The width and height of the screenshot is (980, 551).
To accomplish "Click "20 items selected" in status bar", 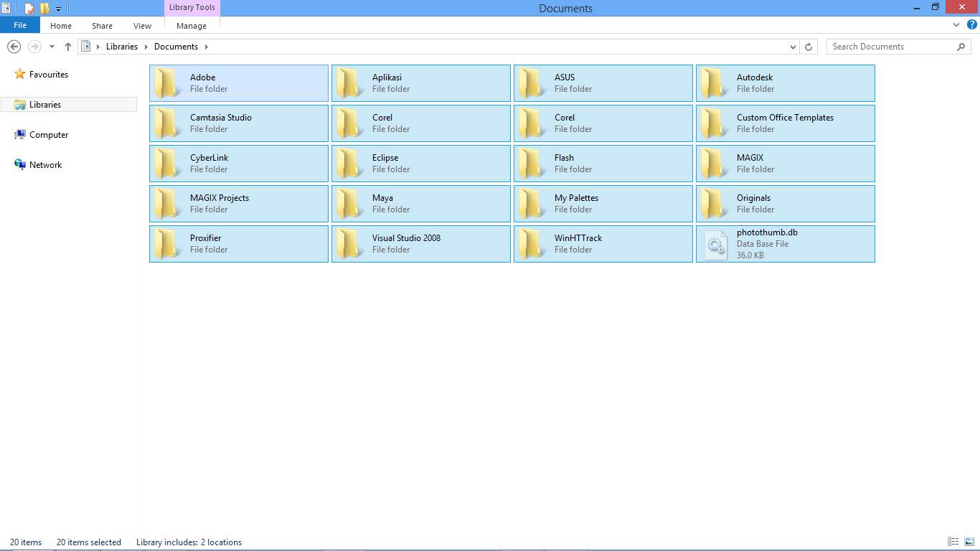I will coord(89,542).
